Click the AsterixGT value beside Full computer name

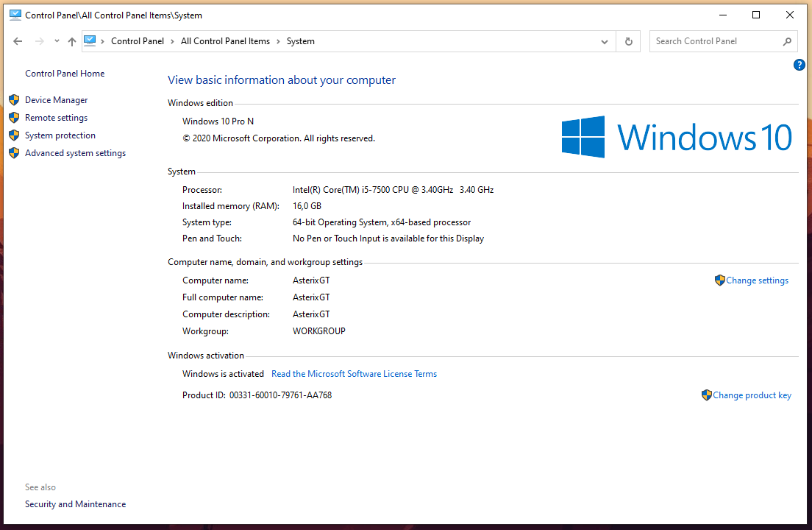coord(311,297)
